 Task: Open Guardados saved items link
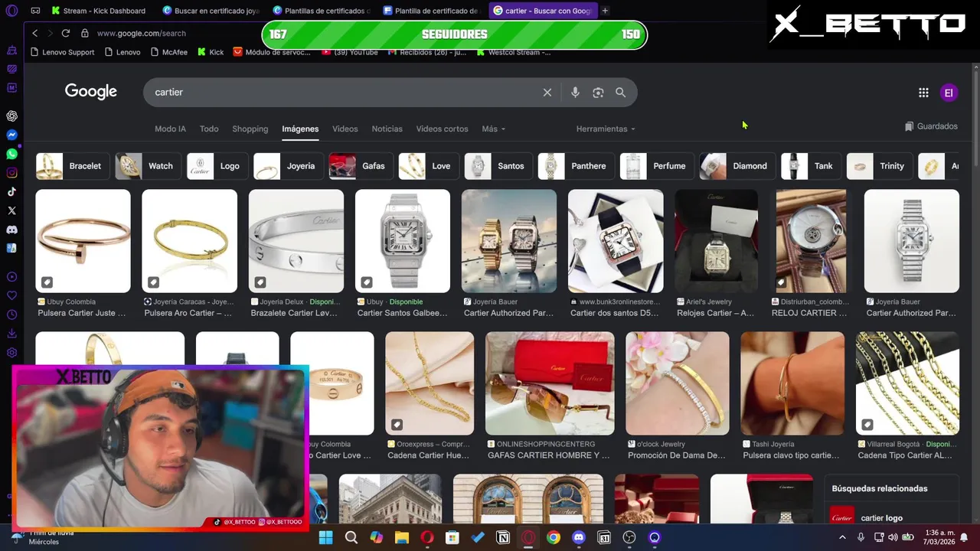931,126
